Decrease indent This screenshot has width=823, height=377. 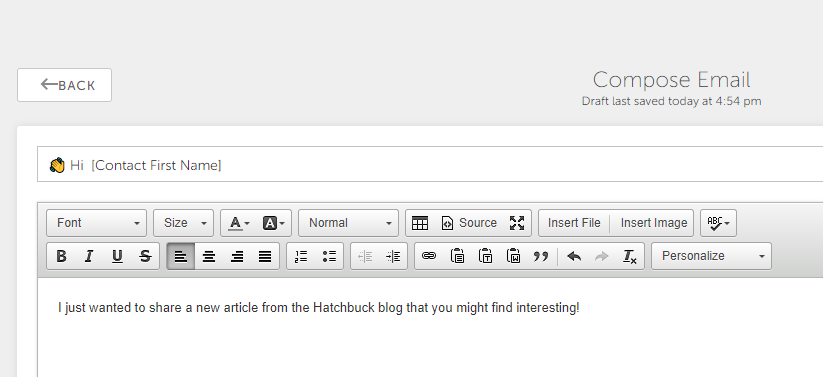coord(365,256)
